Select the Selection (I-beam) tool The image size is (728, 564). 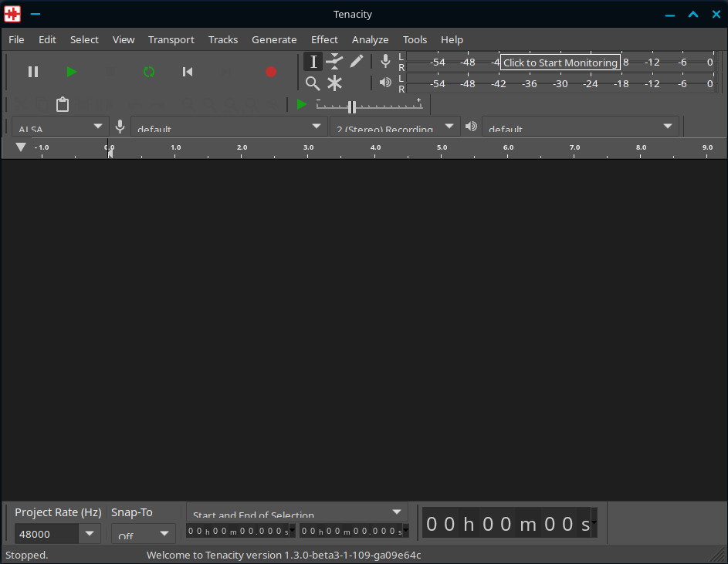click(x=313, y=62)
